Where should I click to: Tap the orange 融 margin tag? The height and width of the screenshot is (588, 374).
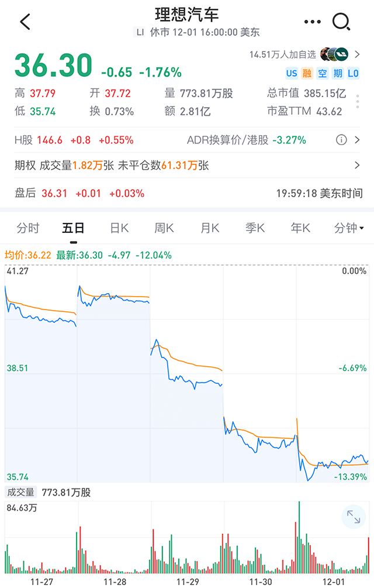pos(307,73)
